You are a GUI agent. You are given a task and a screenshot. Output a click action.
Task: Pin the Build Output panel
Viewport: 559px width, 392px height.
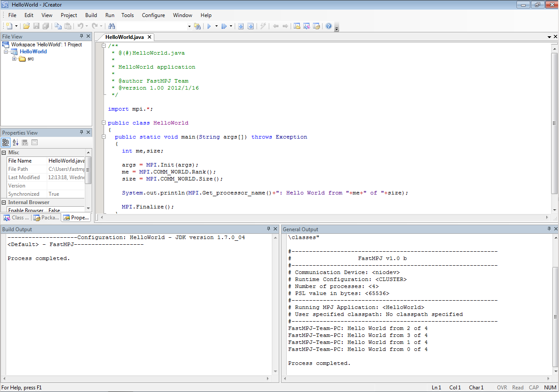pos(268,229)
